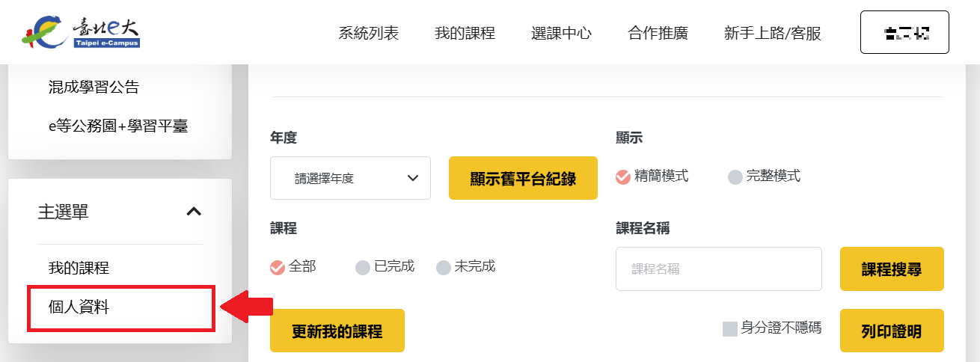Choose the 已完成 course filter radio
The image size is (980, 362).
363,267
